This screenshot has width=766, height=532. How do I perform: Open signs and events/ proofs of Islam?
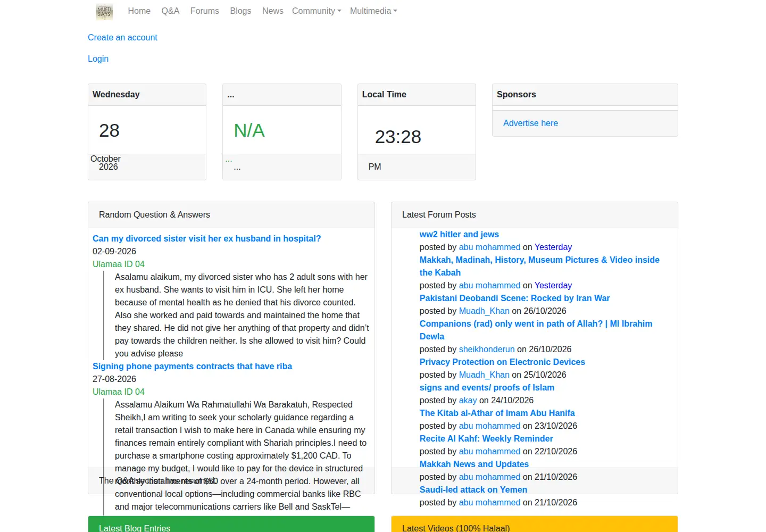click(487, 387)
